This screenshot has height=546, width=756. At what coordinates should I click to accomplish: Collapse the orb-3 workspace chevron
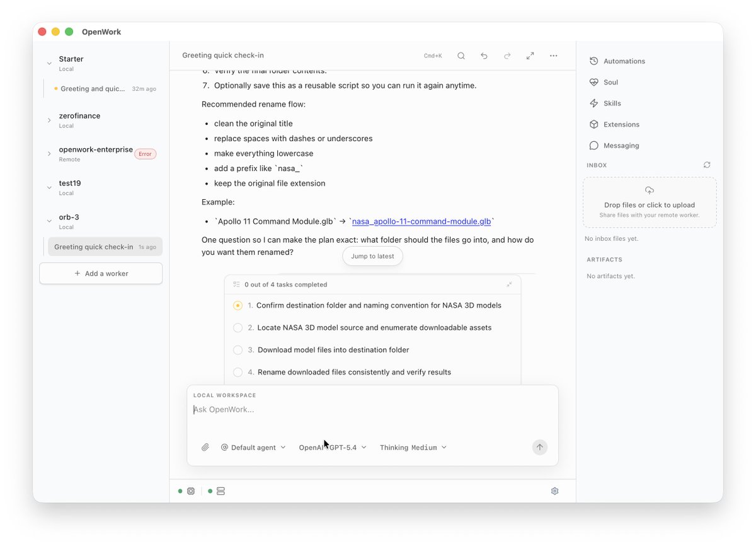[49, 221]
